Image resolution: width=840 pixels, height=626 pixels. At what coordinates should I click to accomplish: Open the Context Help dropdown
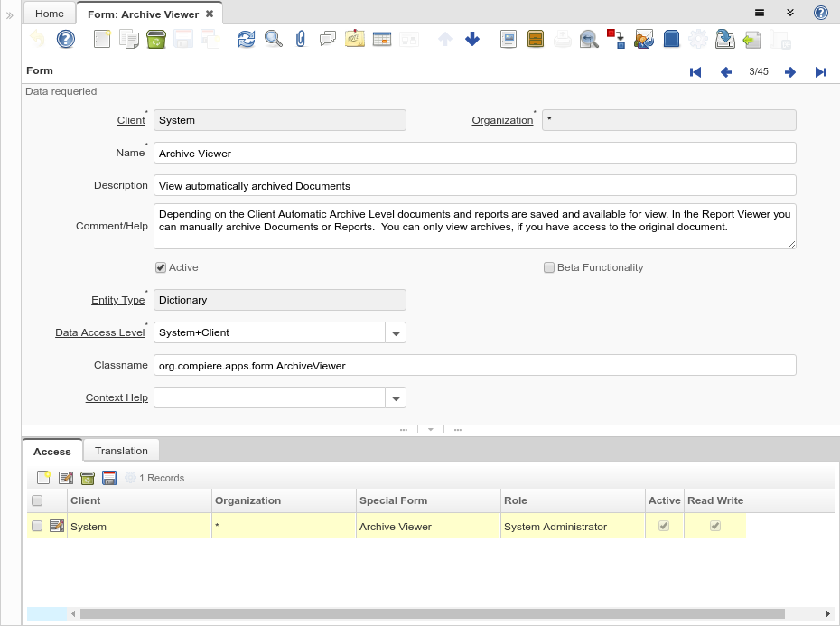(x=396, y=398)
